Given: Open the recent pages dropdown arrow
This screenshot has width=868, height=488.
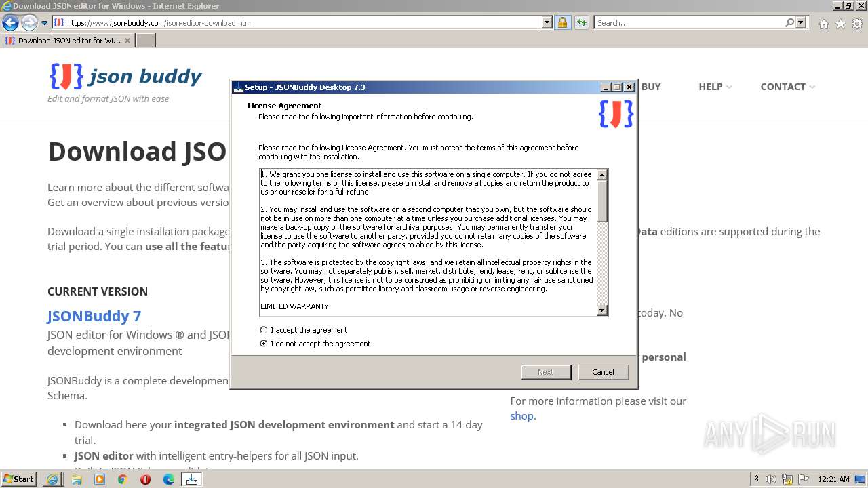Looking at the screenshot, I should pos(45,23).
